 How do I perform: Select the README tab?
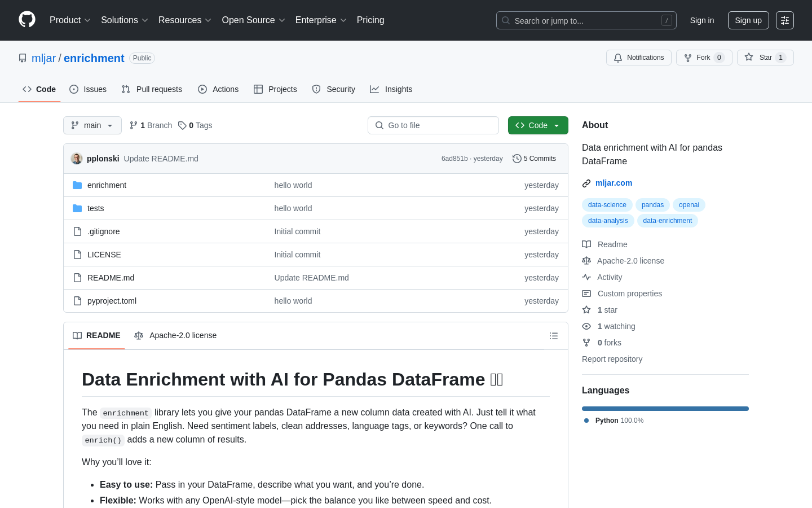[96, 335]
